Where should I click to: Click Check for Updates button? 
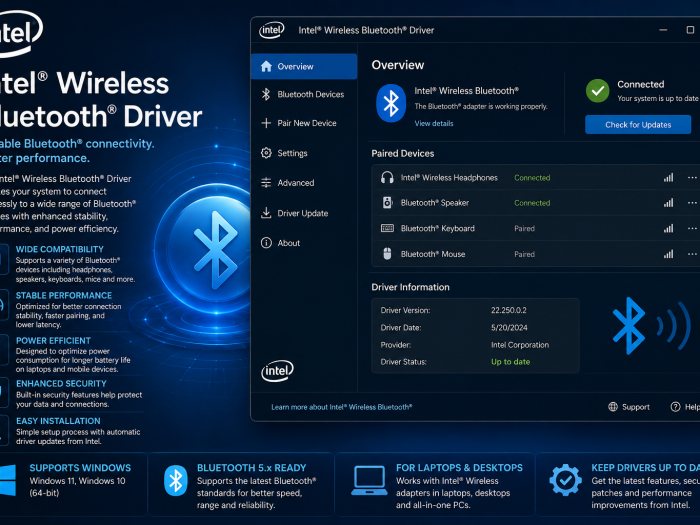638,125
